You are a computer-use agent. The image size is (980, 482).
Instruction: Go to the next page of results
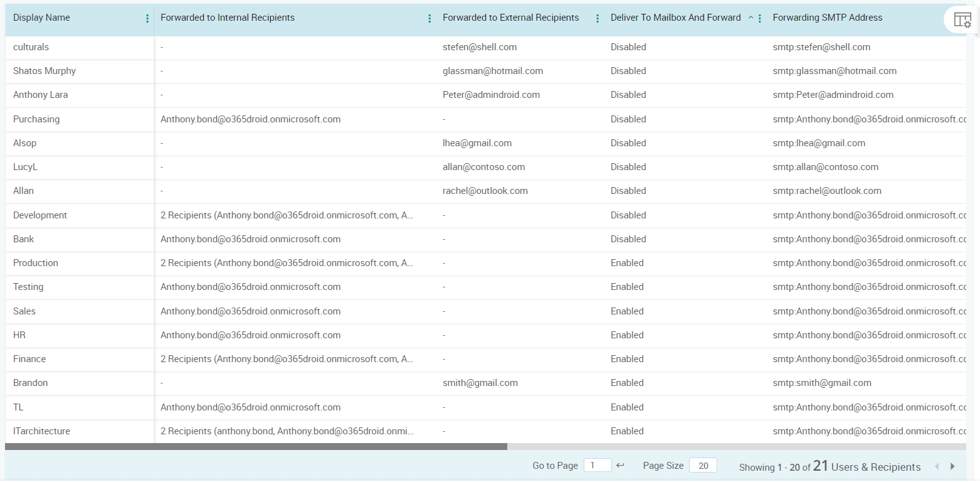952,466
